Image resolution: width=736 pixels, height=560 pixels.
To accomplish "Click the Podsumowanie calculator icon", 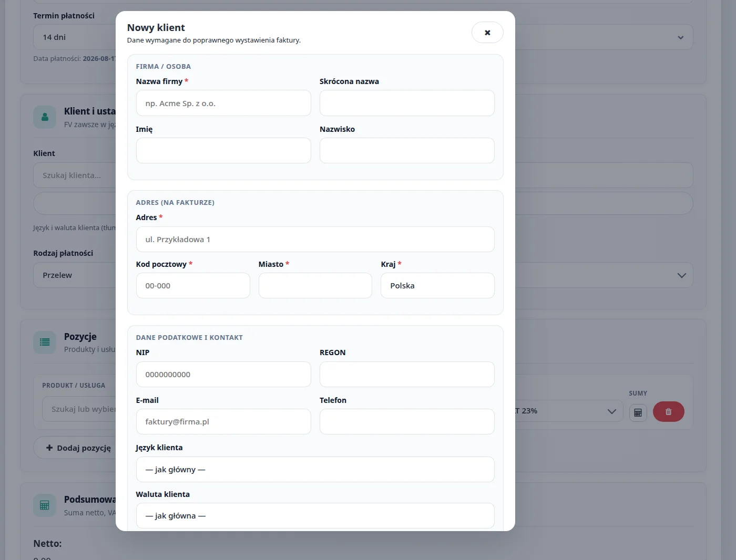I will [x=45, y=505].
